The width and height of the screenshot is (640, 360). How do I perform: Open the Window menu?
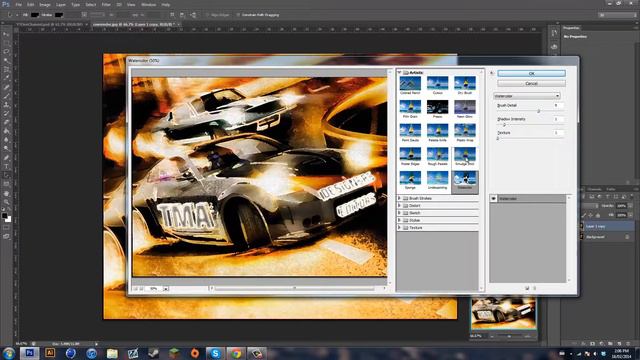149,4
